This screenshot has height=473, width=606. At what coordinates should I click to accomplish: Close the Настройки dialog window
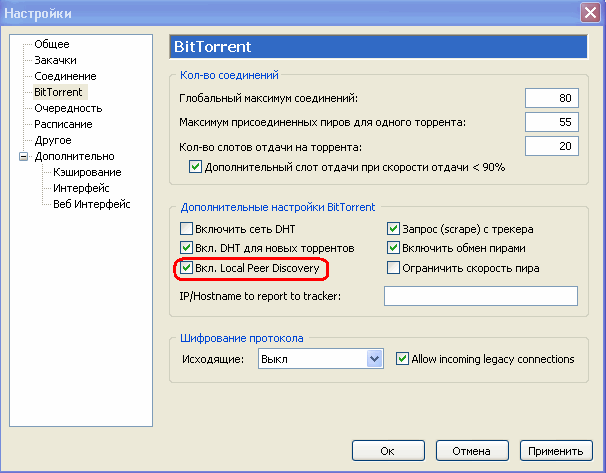(x=590, y=13)
